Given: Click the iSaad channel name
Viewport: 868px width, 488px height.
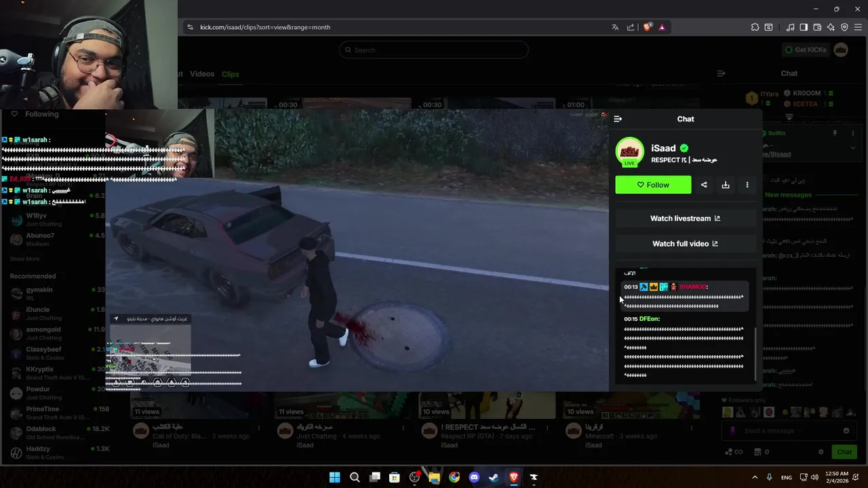Looking at the screenshot, I should click(663, 148).
